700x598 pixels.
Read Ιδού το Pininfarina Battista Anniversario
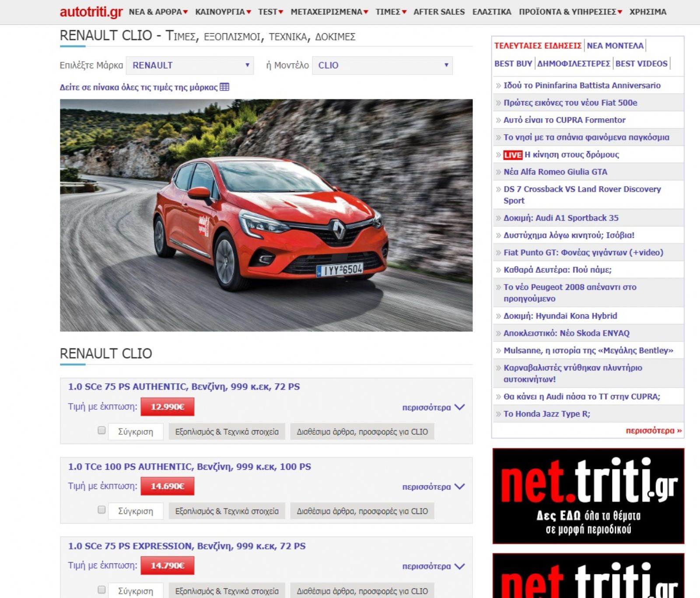pyautogui.click(x=582, y=85)
